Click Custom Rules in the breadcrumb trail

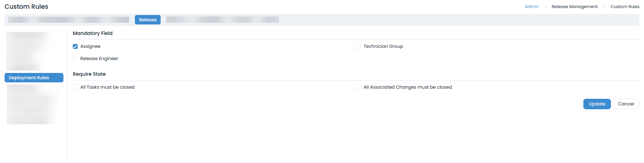click(625, 7)
